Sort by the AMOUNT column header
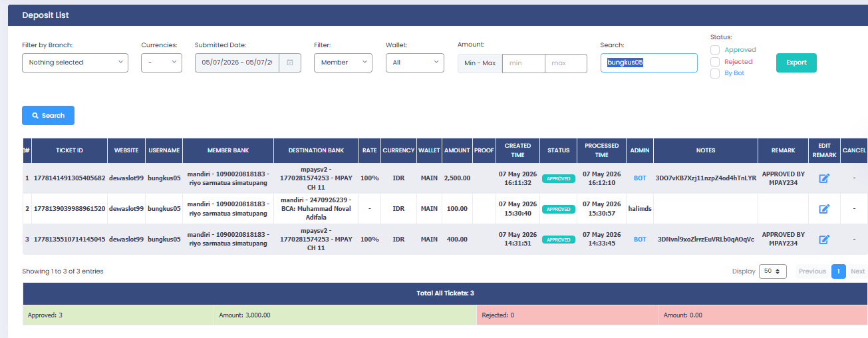The width and height of the screenshot is (868, 338). 457,150
